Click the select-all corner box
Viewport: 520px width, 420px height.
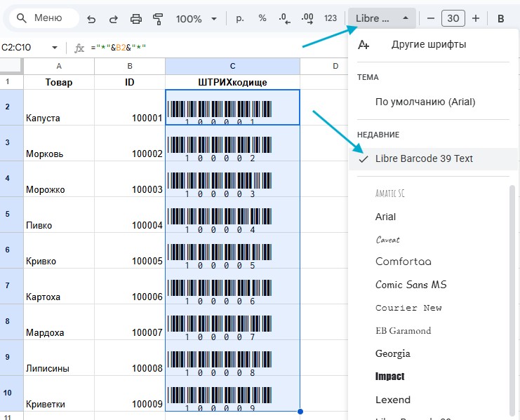(12, 66)
